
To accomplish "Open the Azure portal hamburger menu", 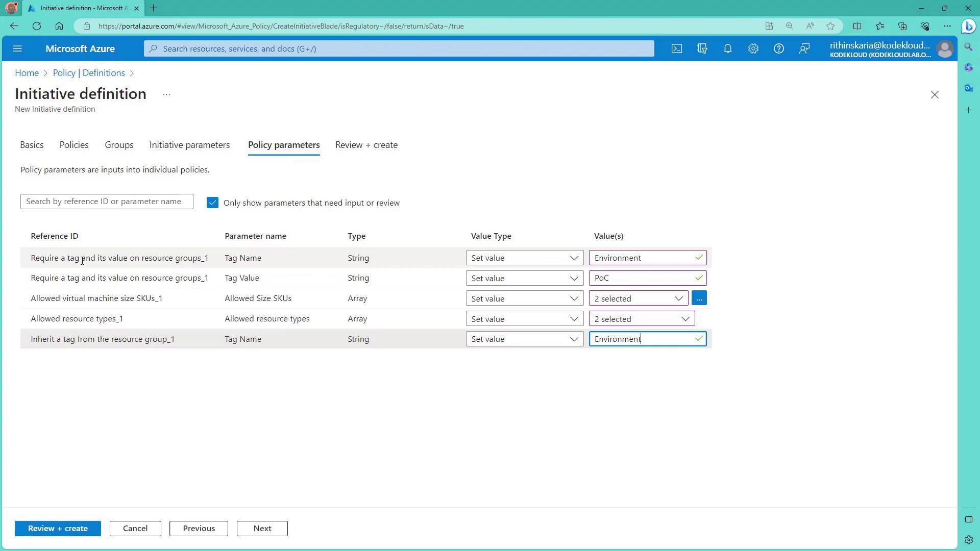I will coord(17,48).
